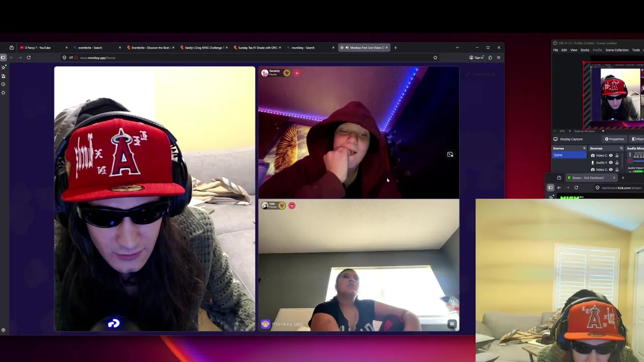Click the picture-in-picture icon on Serenity's video
Image resolution: width=644 pixels, height=362 pixels.
click(450, 154)
